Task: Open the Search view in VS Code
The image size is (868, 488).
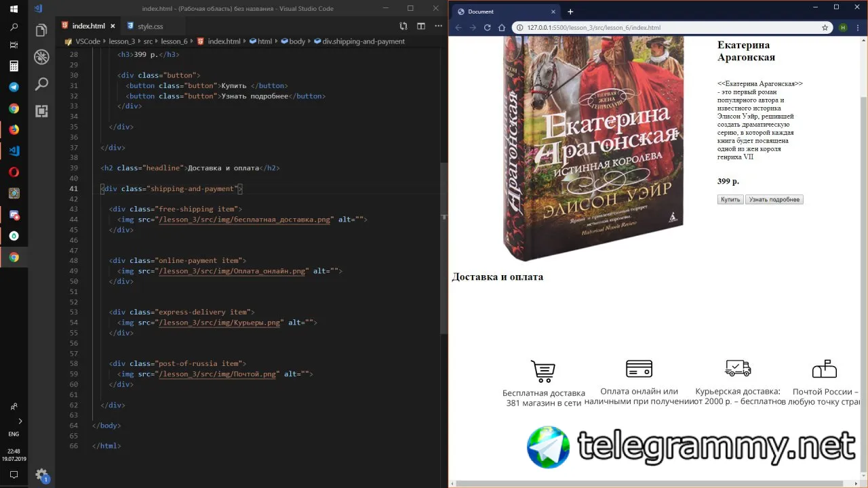Action: tap(41, 84)
